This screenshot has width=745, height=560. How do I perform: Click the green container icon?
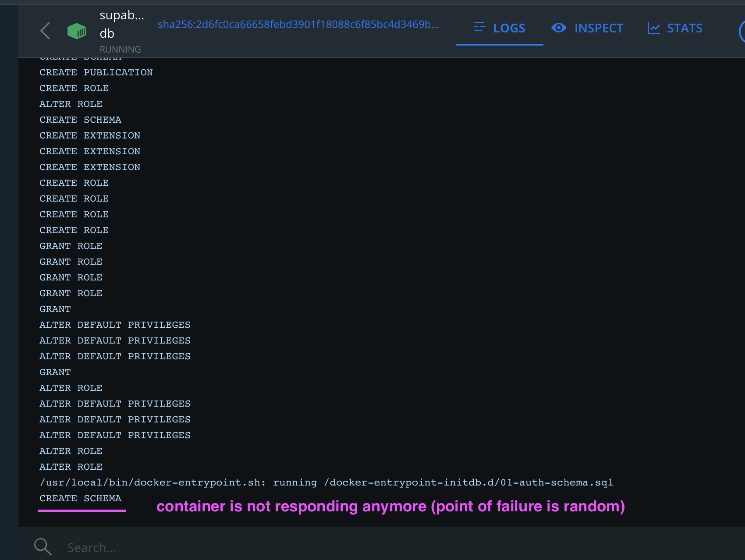77,31
